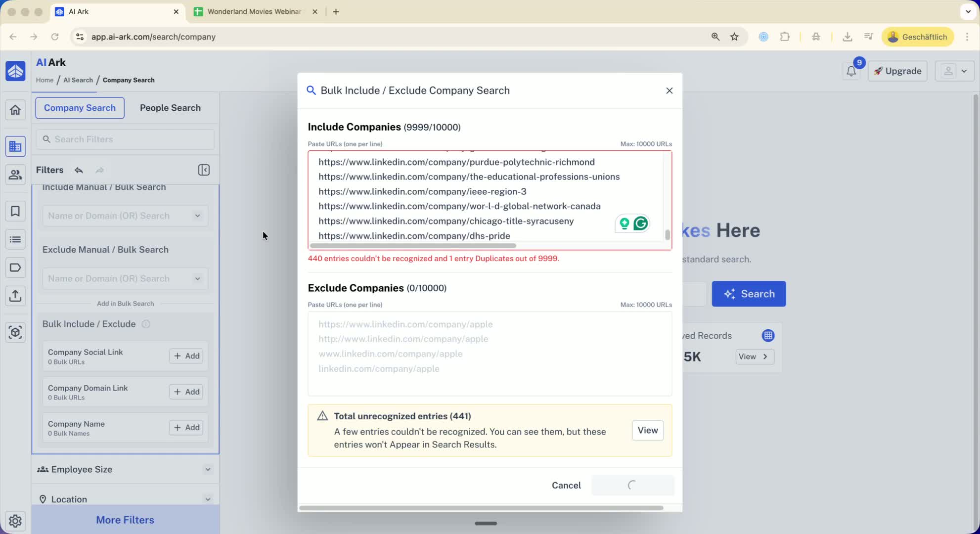Click the undo filters arrow
The image size is (980, 534).
79,170
